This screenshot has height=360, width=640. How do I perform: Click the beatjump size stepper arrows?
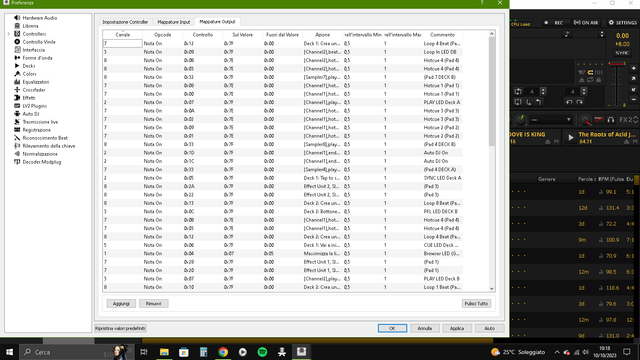pos(584,91)
